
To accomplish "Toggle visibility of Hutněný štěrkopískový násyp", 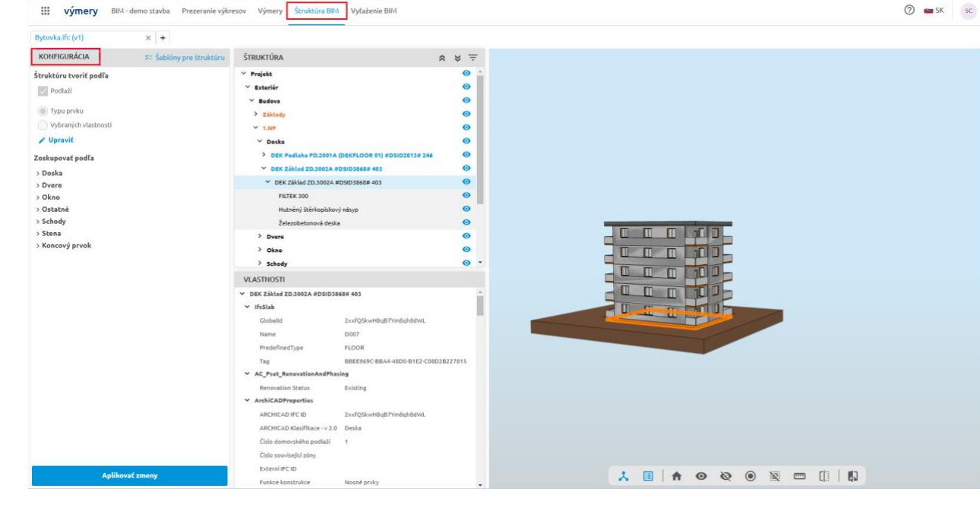I will pos(466,210).
